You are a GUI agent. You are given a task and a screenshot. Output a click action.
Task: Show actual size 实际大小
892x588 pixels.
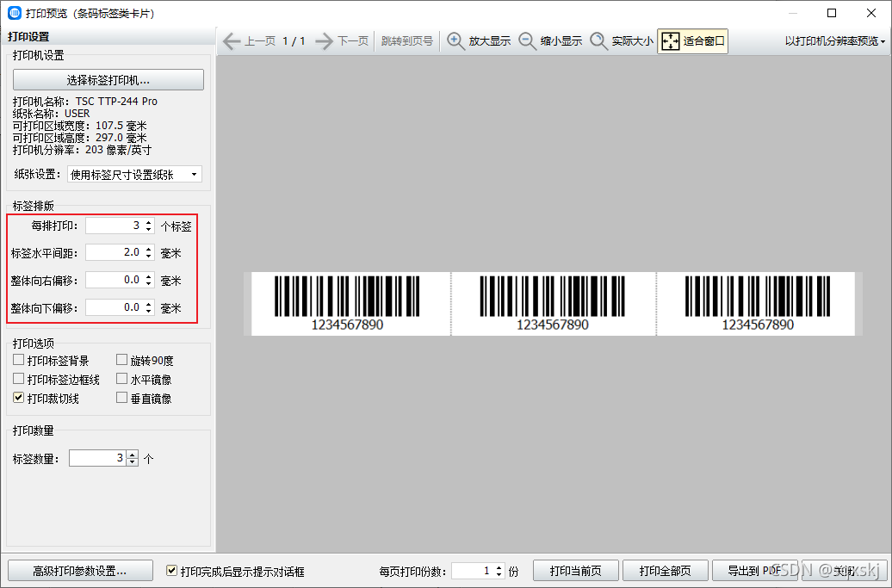622,41
